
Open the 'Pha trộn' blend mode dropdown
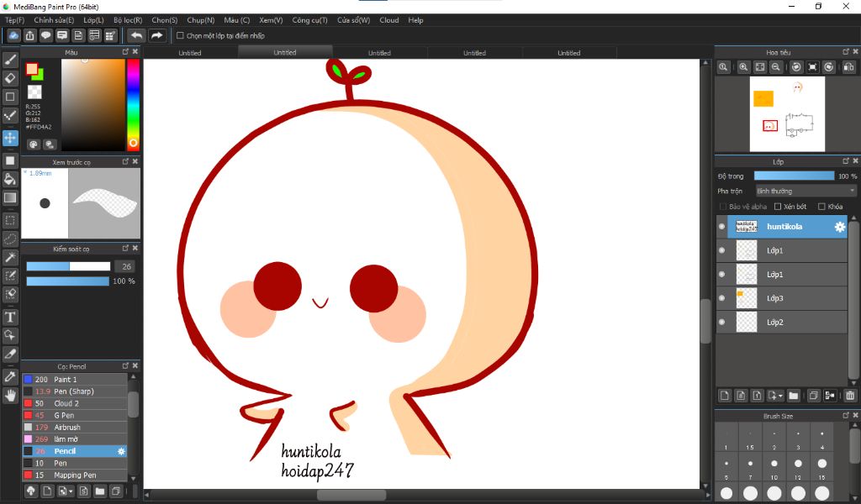[805, 191]
